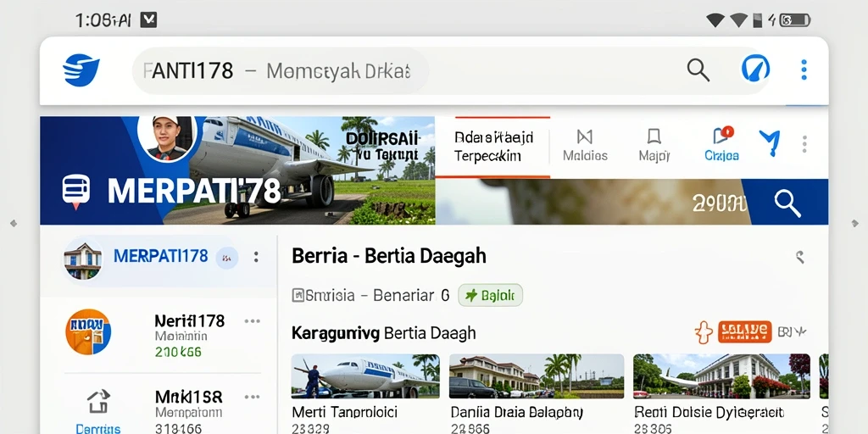Image resolution: width=868 pixels, height=434 pixels.
Task: Open the airplane thumbnail Merti Tanprolcici
Action: tap(365, 376)
